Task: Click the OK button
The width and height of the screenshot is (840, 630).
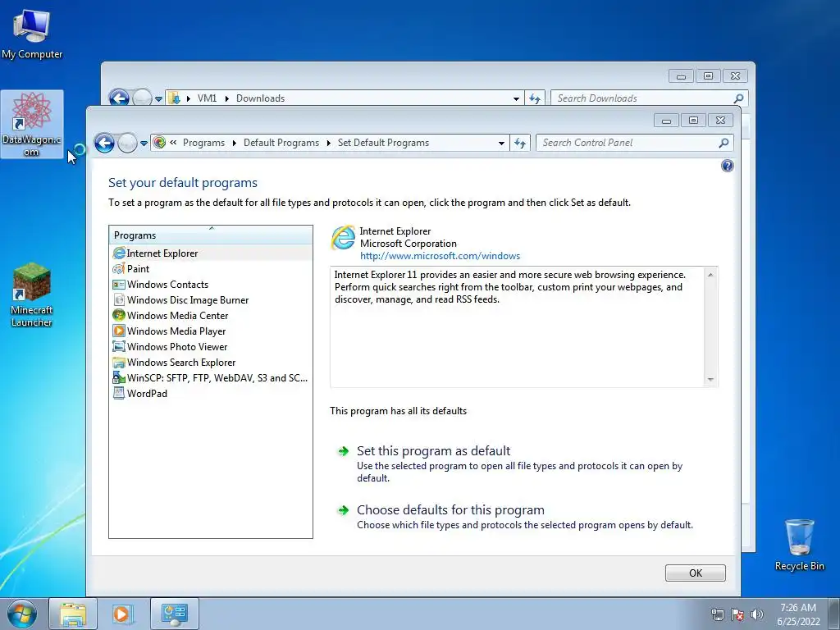Action: [x=696, y=573]
